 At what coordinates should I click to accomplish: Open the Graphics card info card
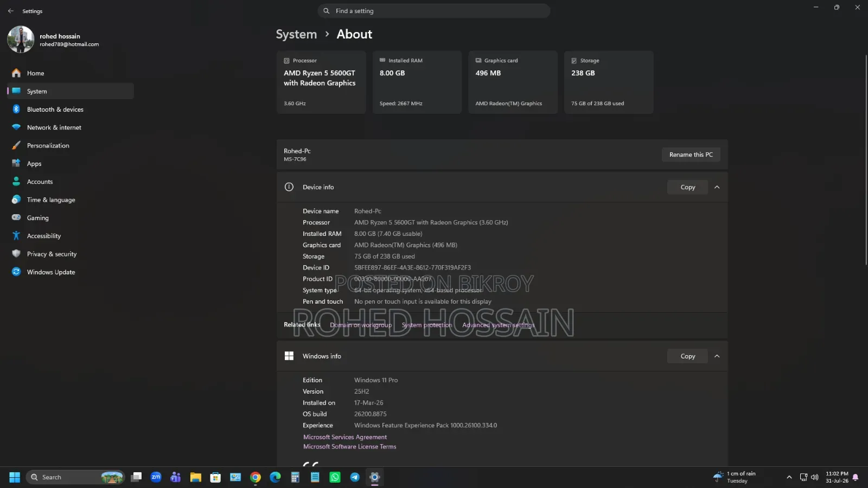click(513, 82)
